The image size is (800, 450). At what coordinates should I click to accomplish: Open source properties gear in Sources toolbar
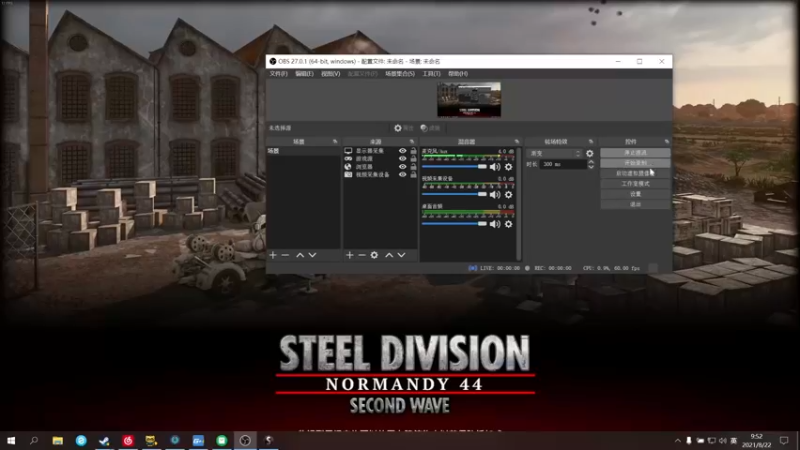[374, 255]
